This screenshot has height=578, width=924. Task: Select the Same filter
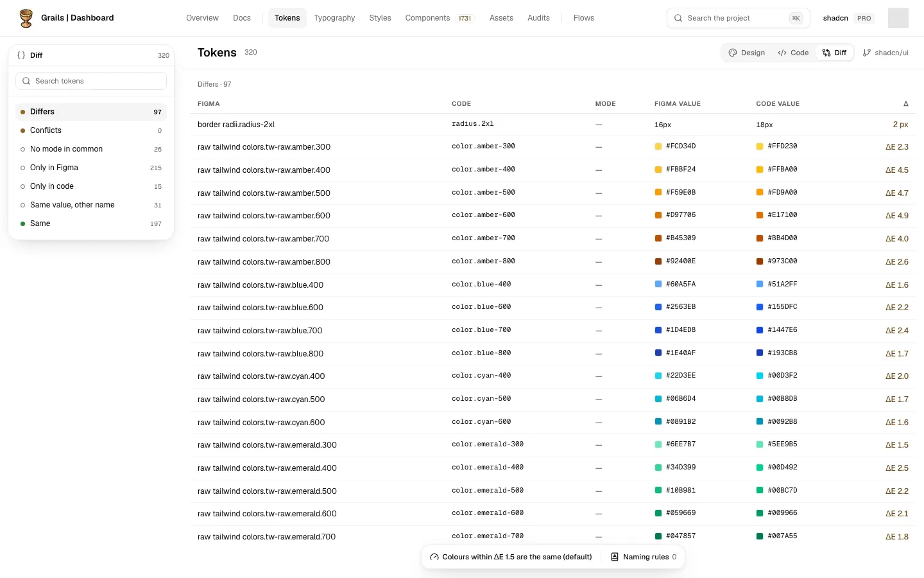[x=91, y=223]
